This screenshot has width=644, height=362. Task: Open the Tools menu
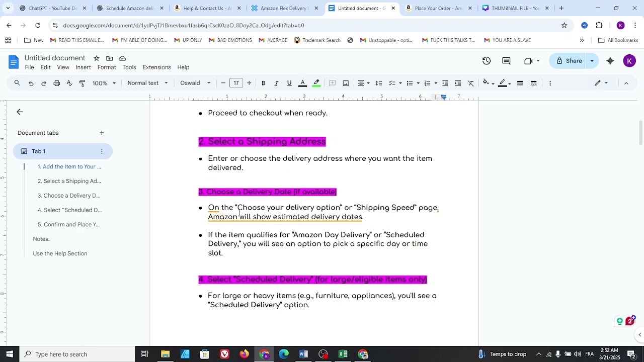pyautogui.click(x=129, y=67)
